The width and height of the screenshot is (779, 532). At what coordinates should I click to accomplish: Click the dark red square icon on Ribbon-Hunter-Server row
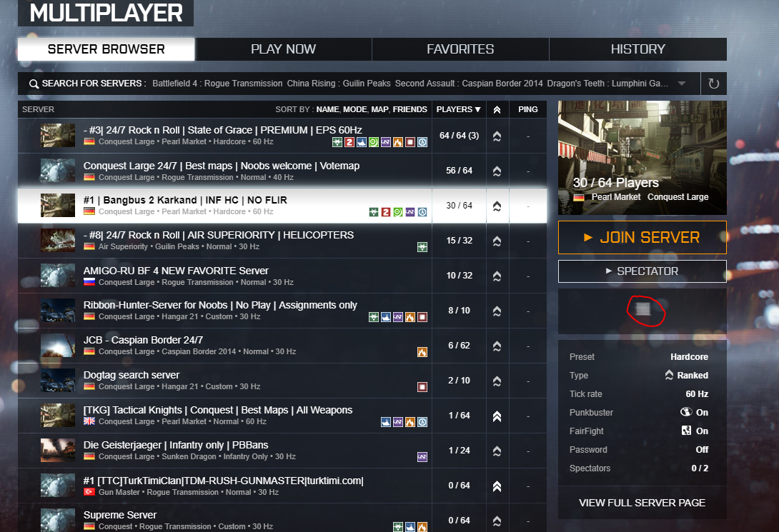[x=422, y=317]
